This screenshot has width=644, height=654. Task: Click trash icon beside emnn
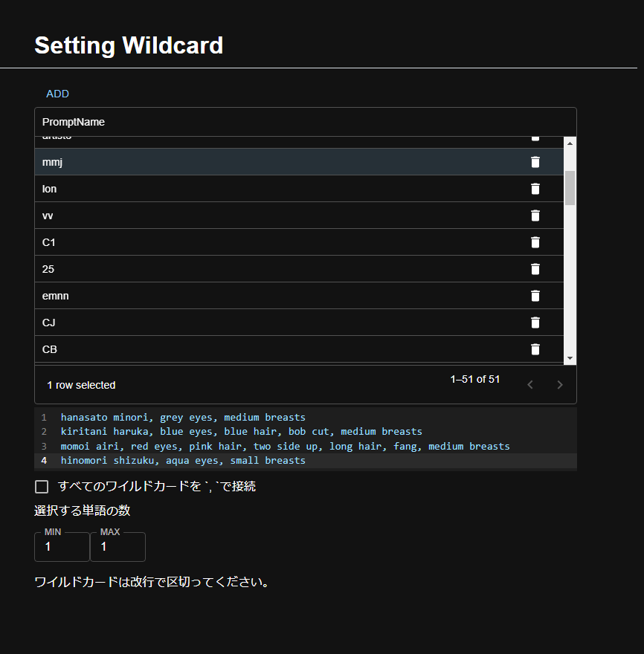[x=535, y=296]
